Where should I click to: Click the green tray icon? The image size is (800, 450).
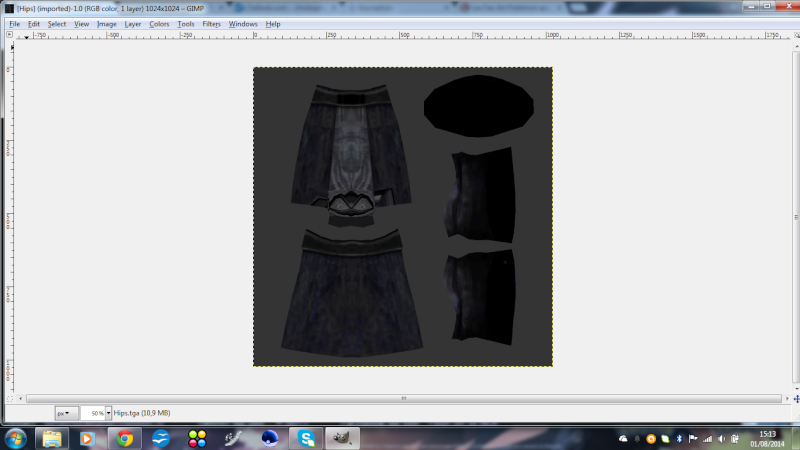665,439
